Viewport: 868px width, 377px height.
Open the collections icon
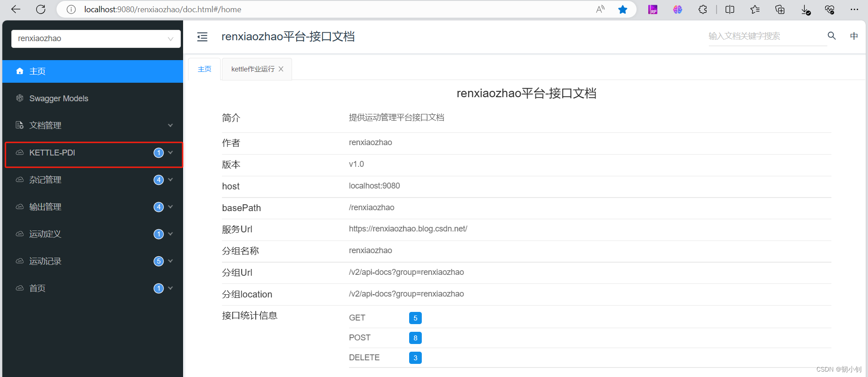click(x=780, y=9)
